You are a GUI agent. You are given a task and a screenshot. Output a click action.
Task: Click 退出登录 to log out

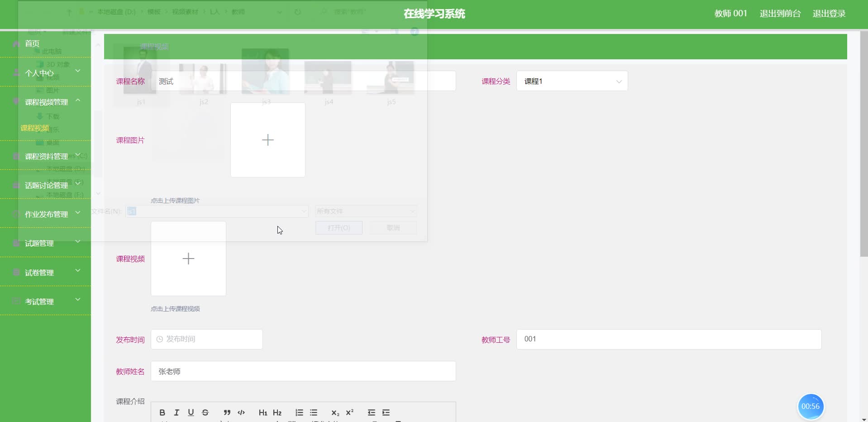tap(829, 14)
